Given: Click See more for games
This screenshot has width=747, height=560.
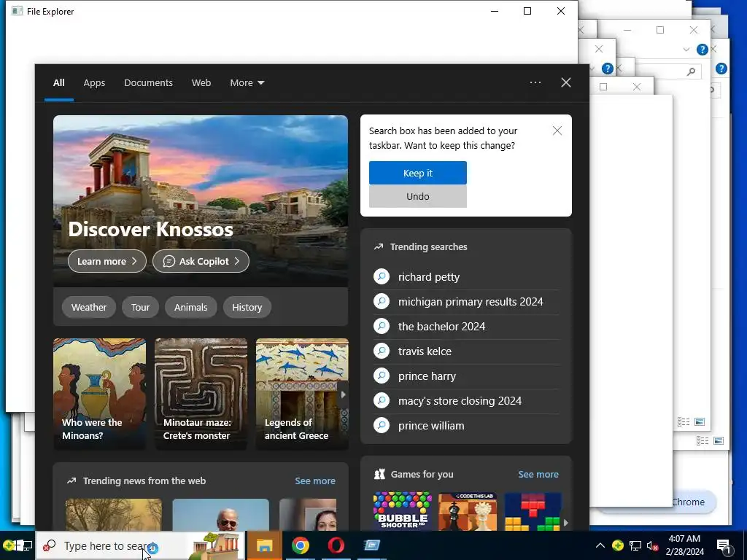Looking at the screenshot, I should (x=538, y=474).
